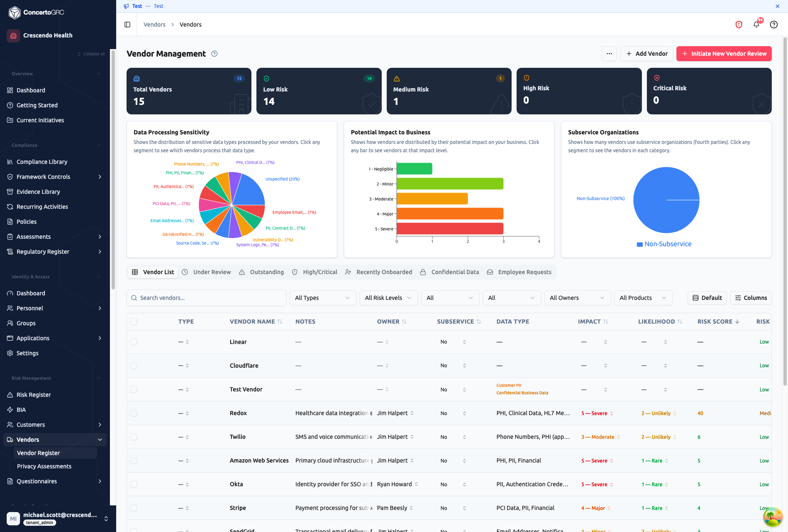Click the Non-Subservice legend swatch
This screenshot has height=532, width=788.
tap(640, 245)
